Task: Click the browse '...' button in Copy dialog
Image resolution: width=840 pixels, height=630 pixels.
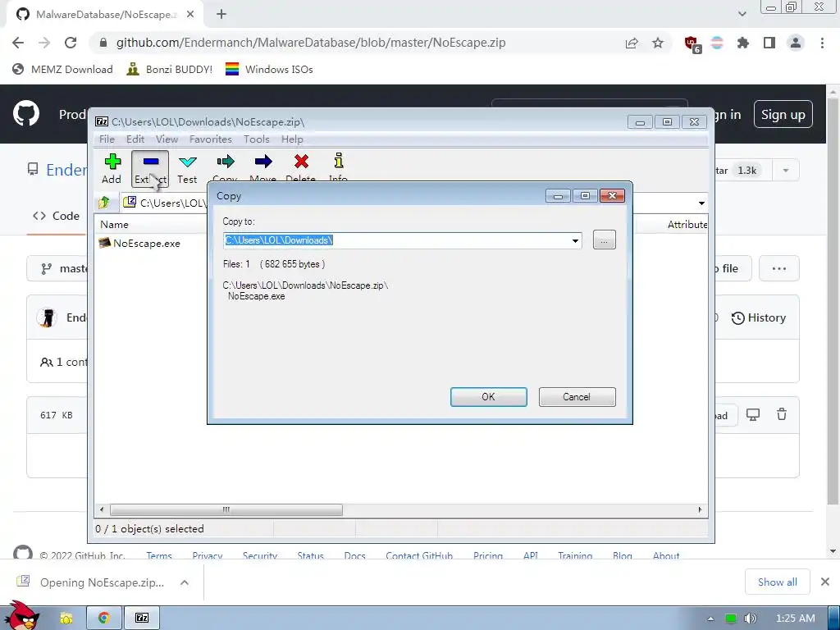Action: coord(605,240)
